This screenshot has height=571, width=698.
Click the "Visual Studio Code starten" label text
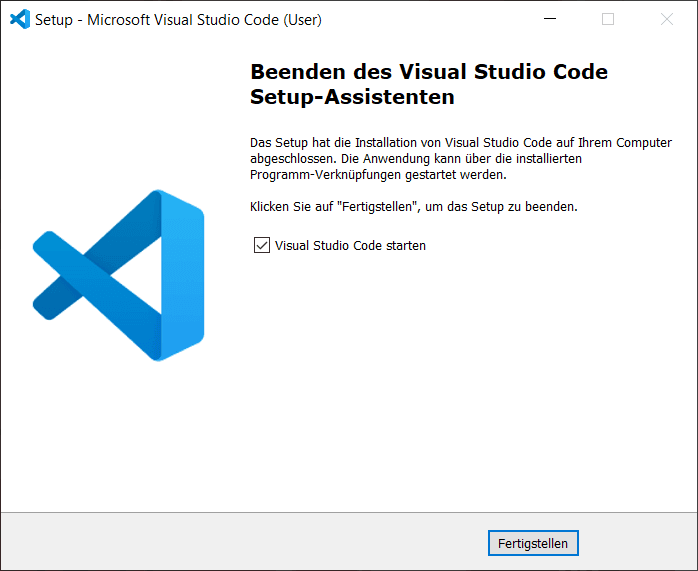pyautogui.click(x=350, y=245)
